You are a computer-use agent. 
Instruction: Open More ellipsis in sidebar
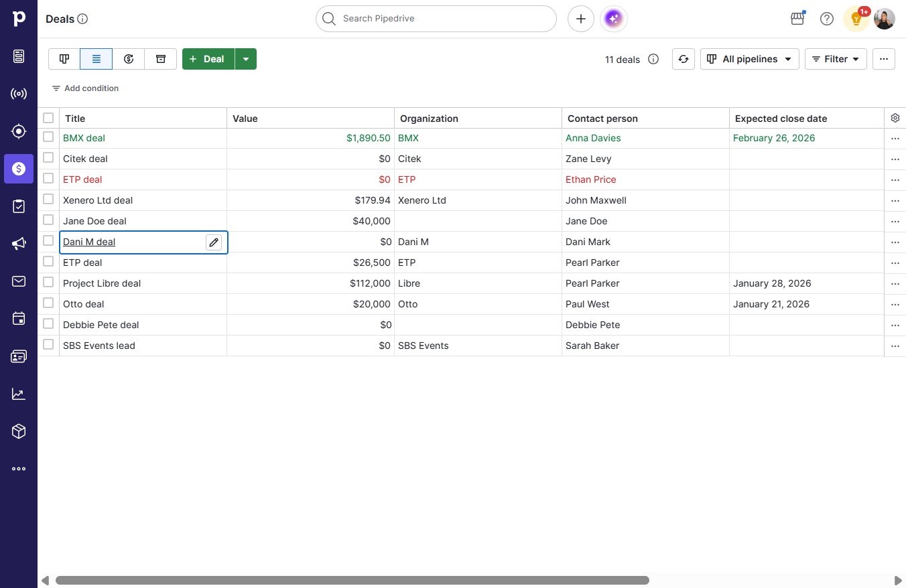point(19,469)
